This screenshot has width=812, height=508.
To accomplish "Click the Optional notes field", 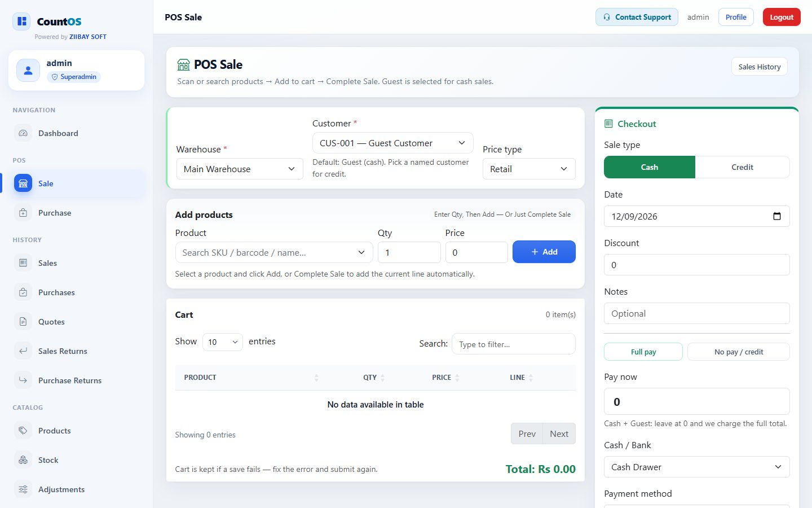I will 697,313.
